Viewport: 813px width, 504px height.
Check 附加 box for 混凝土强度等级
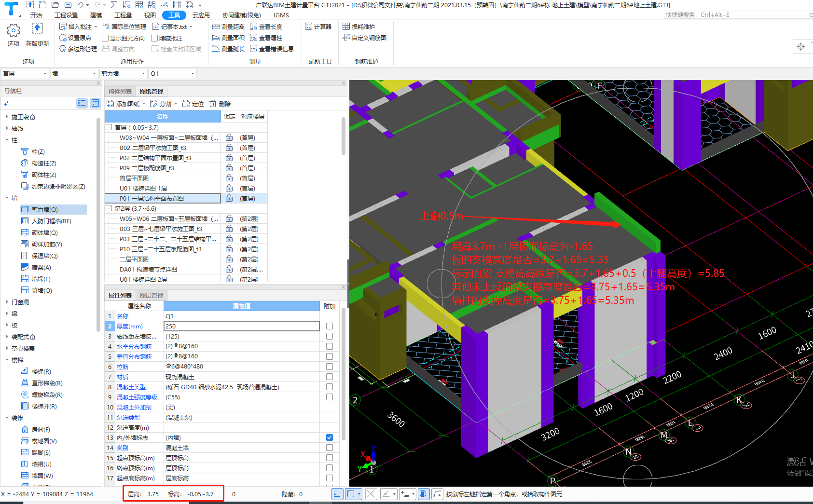pyautogui.click(x=330, y=397)
